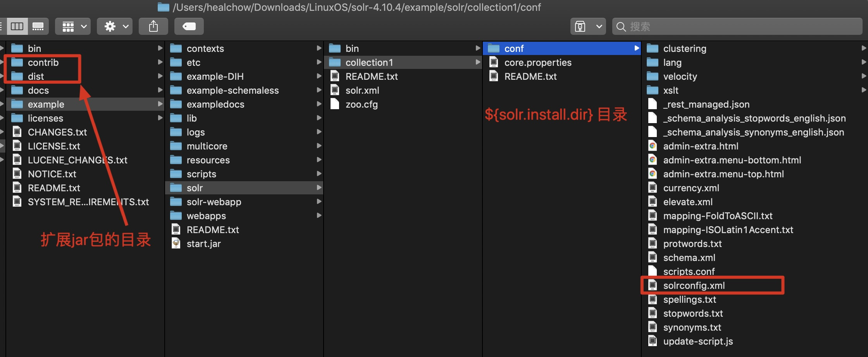Open the example-schemaless folder

pyautogui.click(x=244, y=90)
